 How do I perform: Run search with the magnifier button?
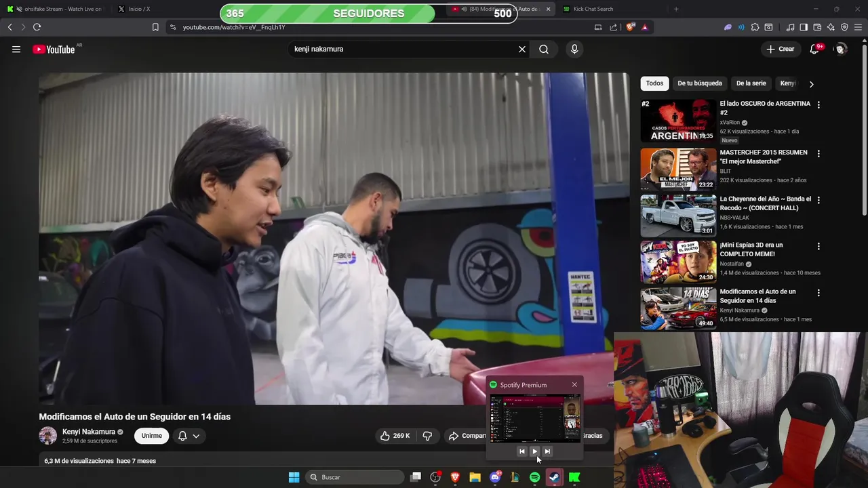click(x=544, y=49)
